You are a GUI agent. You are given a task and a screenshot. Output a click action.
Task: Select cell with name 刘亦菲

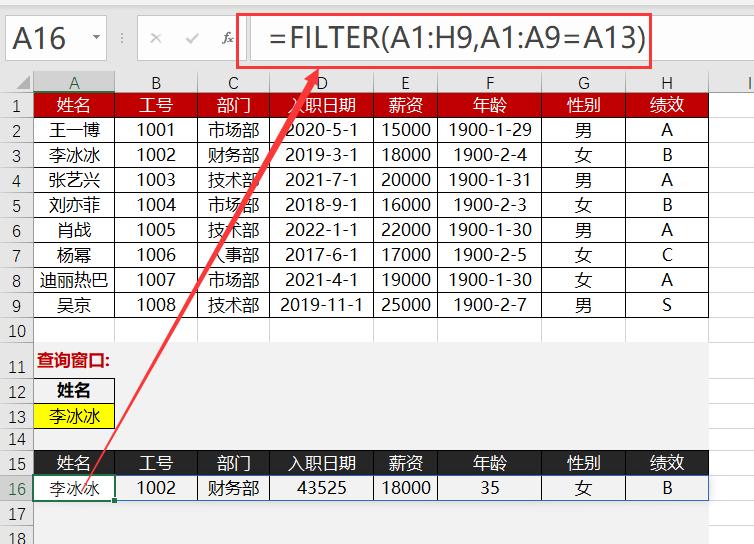(x=74, y=205)
